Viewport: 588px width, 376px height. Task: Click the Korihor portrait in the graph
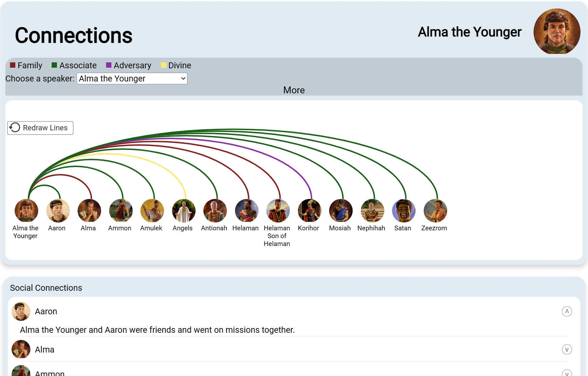click(309, 211)
